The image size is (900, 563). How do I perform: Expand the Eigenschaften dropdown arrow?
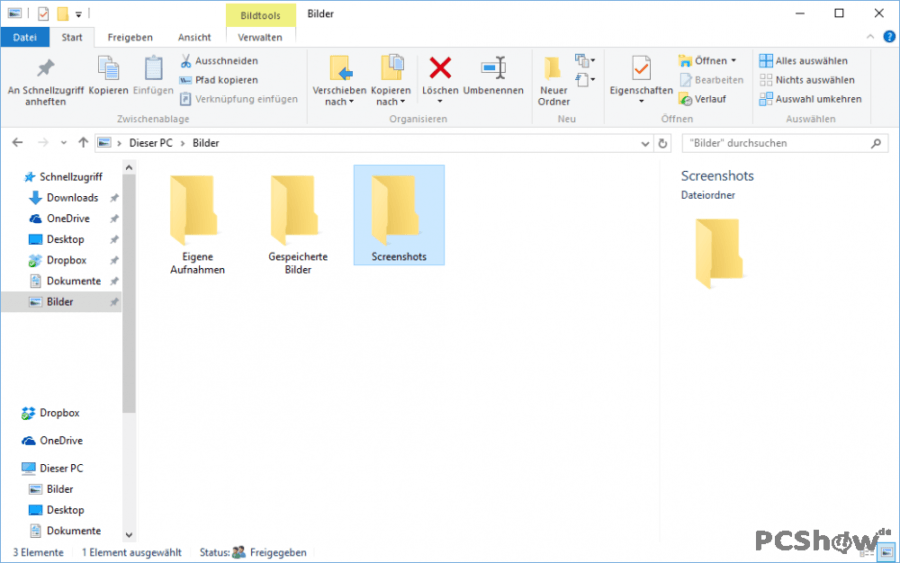(x=641, y=102)
